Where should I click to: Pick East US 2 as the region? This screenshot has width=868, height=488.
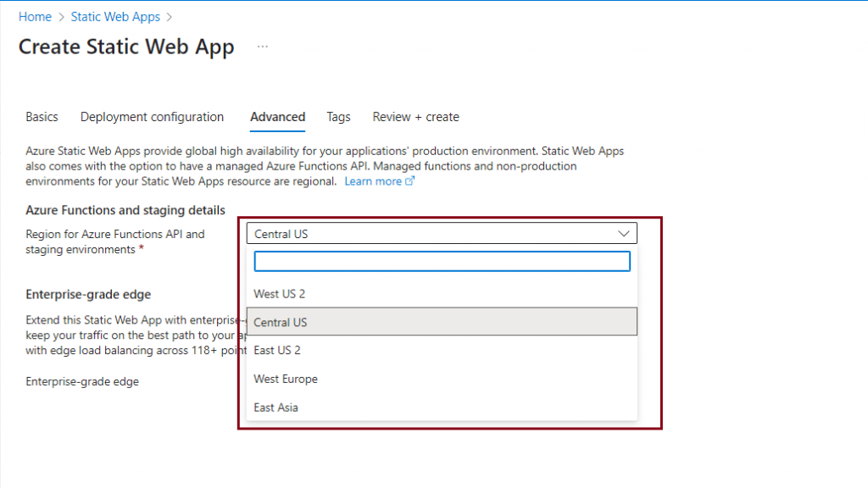click(x=277, y=350)
